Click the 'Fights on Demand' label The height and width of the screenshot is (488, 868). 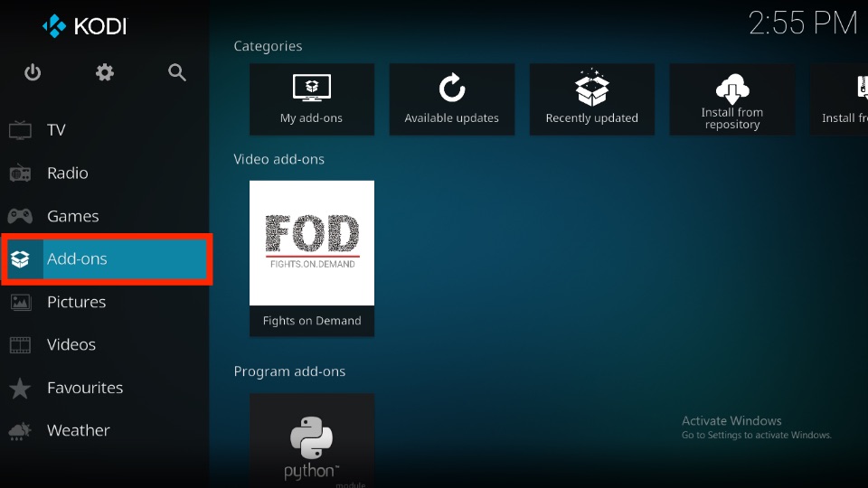coord(312,321)
